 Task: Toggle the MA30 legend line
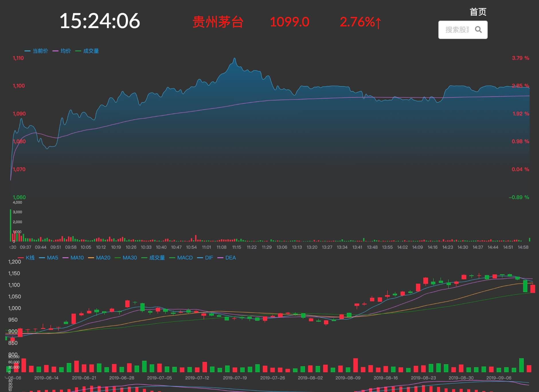pos(126,258)
